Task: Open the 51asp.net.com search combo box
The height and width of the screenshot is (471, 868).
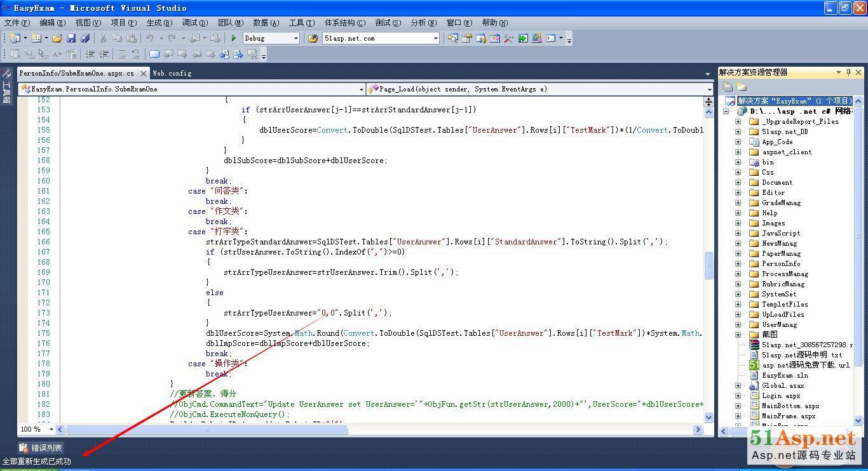Action: point(381,38)
